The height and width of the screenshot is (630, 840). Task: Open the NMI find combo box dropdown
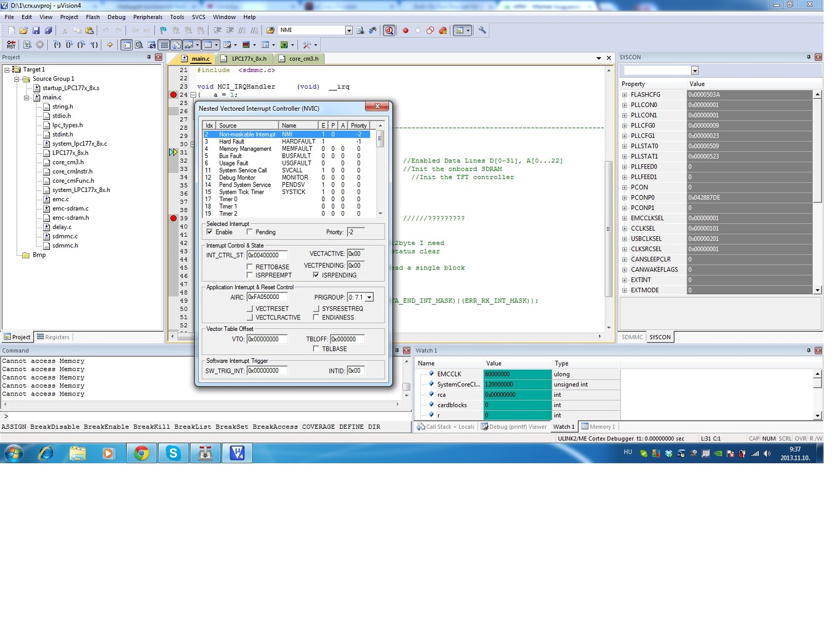(349, 30)
